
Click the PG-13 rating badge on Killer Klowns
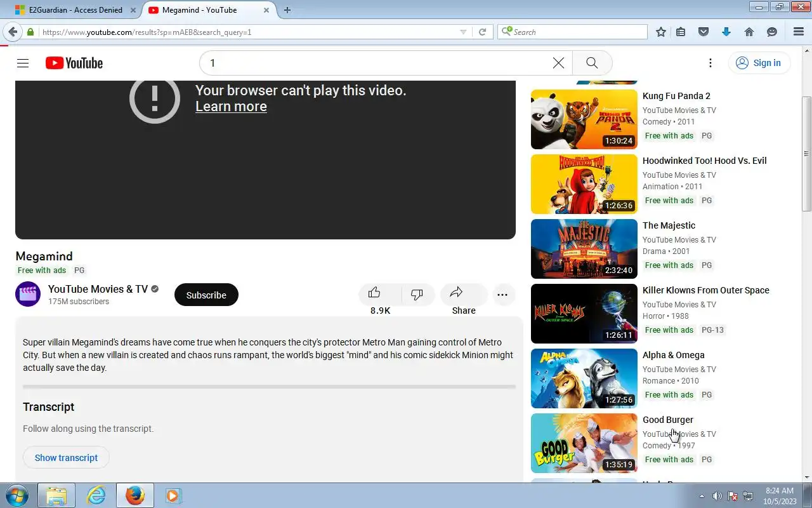click(x=712, y=330)
